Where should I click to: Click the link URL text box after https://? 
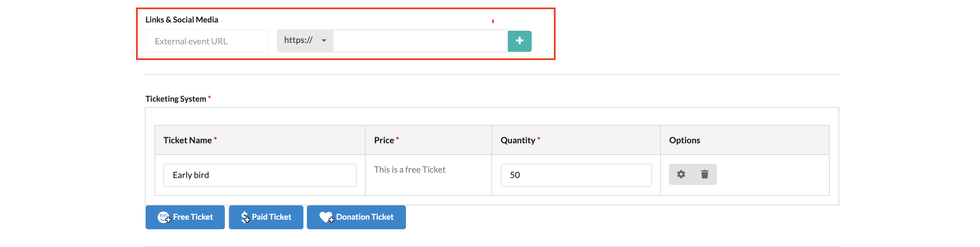pos(420,41)
